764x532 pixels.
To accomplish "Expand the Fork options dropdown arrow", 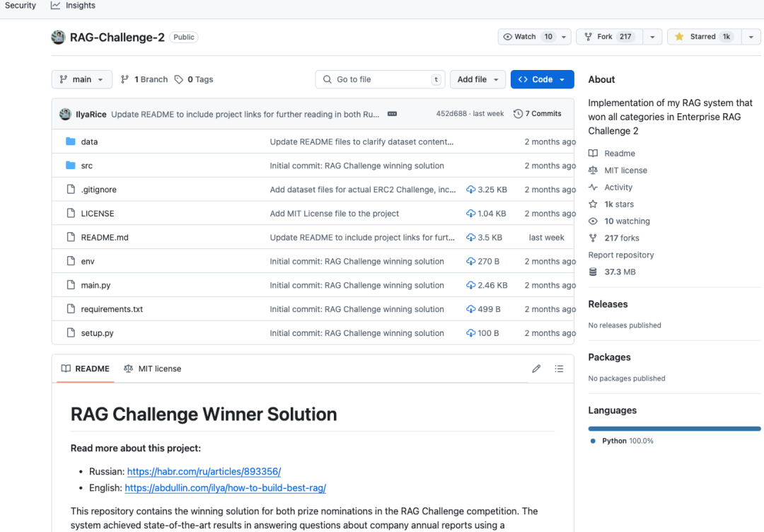I will click(x=652, y=37).
